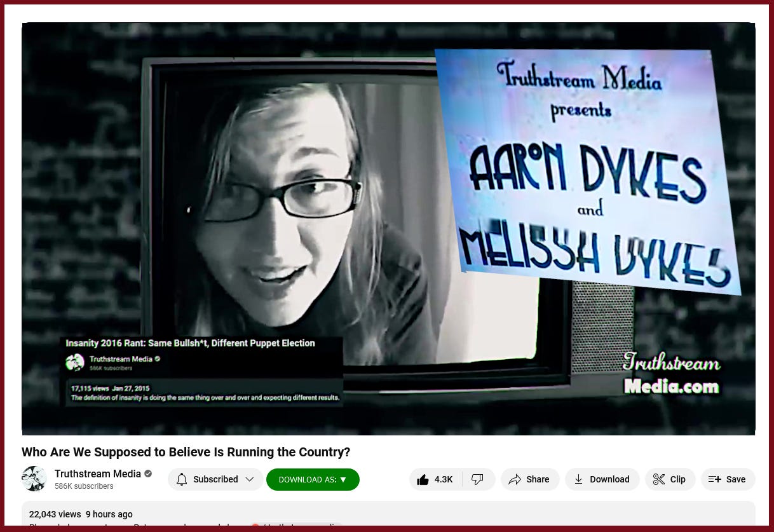Open Truthstream Media channel avatar
The image size is (774, 532).
[x=34, y=479]
